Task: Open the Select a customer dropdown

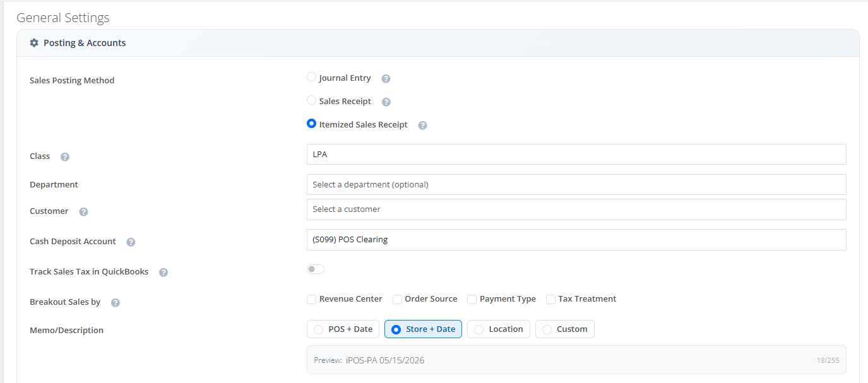Action: click(x=576, y=209)
